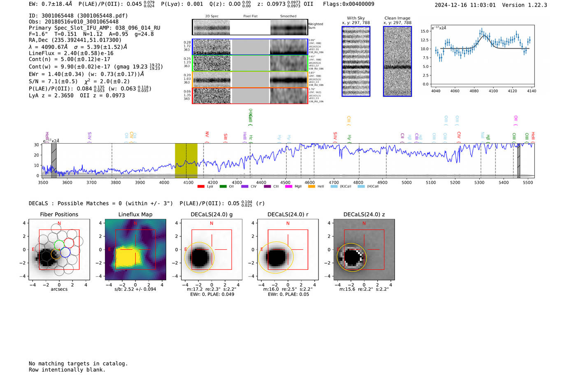Click the (K)CaII legend swatch
The image size is (576, 392).
[x=334, y=186]
